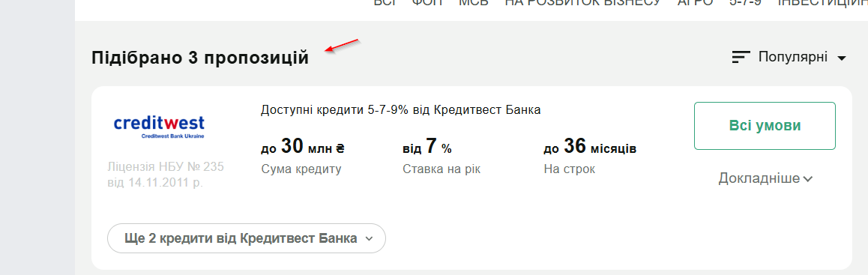The width and height of the screenshot is (868, 275).
Task: Click the arrow next to Популярні
Action: click(842, 58)
